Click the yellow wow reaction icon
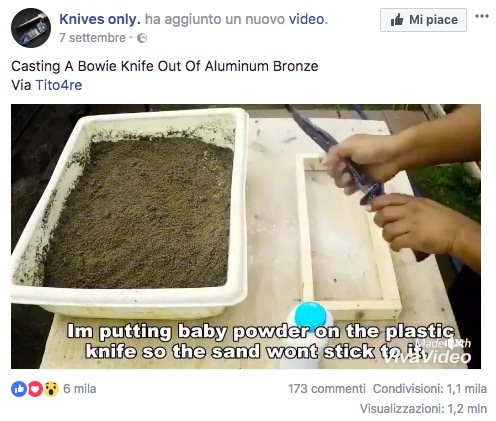 coord(51,389)
